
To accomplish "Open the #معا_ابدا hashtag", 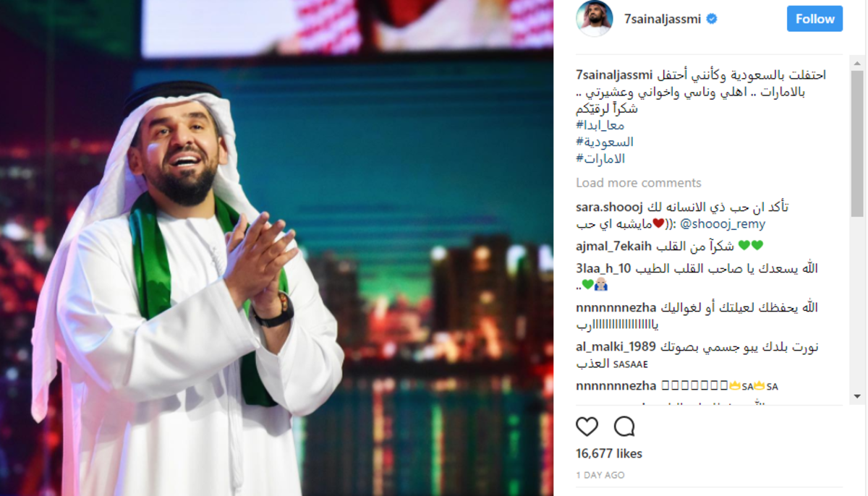I will point(600,126).
